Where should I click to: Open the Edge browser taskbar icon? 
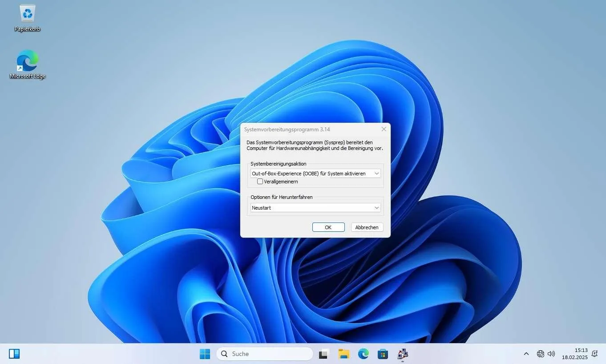pyautogui.click(x=363, y=354)
